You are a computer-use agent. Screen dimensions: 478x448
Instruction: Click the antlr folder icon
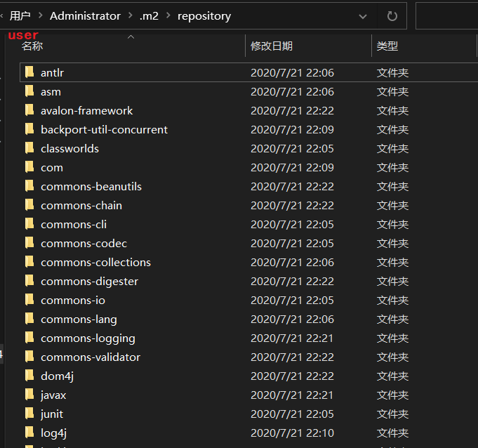coord(29,72)
